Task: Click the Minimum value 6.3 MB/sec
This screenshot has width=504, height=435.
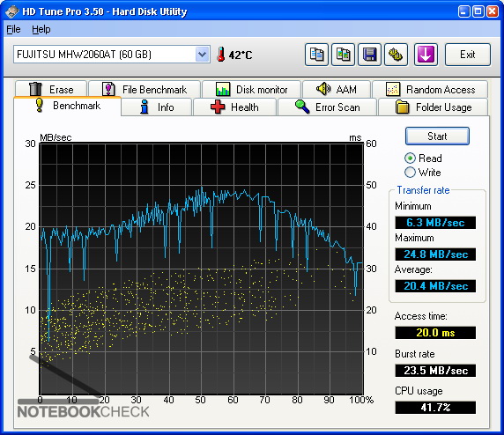Action: click(x=435, y=222)
